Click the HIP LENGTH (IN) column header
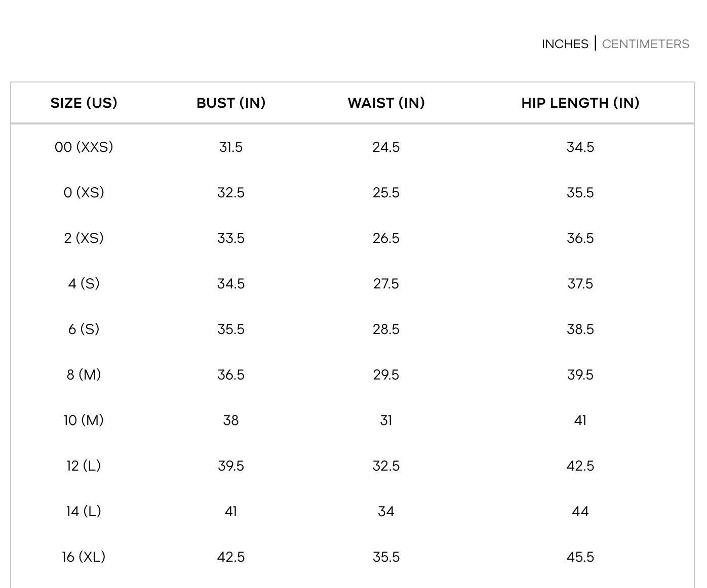The width and height of the screenshot is (707, 588). click(x=580, y=103)
